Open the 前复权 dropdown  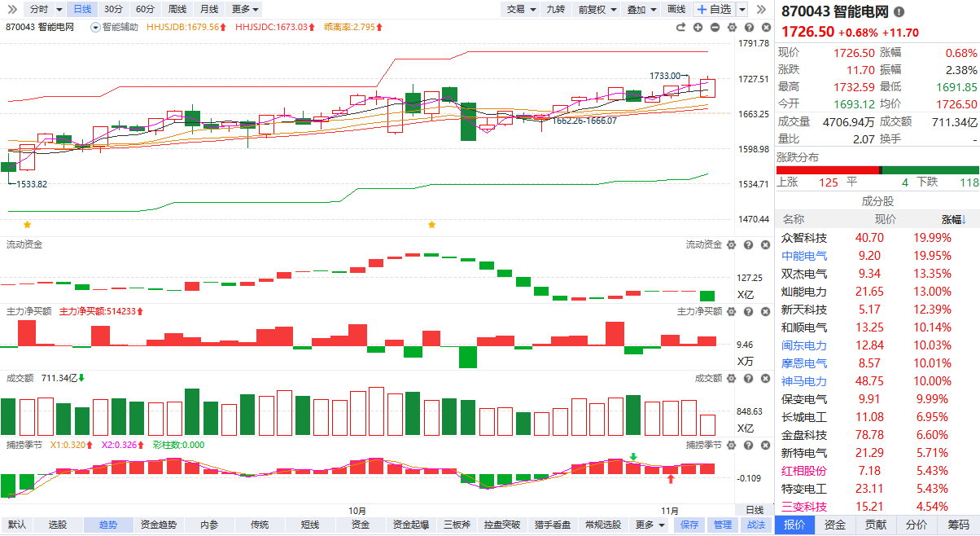(597, 9)
